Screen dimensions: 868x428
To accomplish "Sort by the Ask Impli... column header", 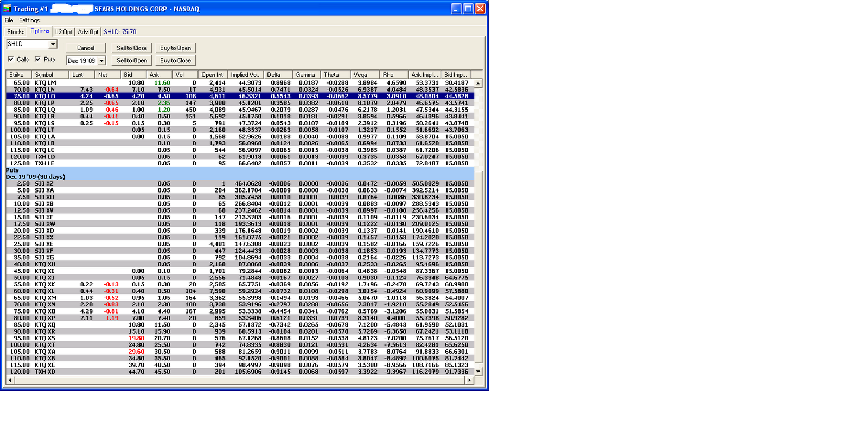I will click(x=425, y=75).
